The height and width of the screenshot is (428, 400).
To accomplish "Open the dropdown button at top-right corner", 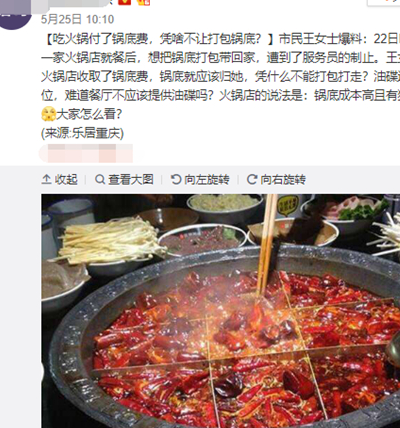I will click(383, 2).
